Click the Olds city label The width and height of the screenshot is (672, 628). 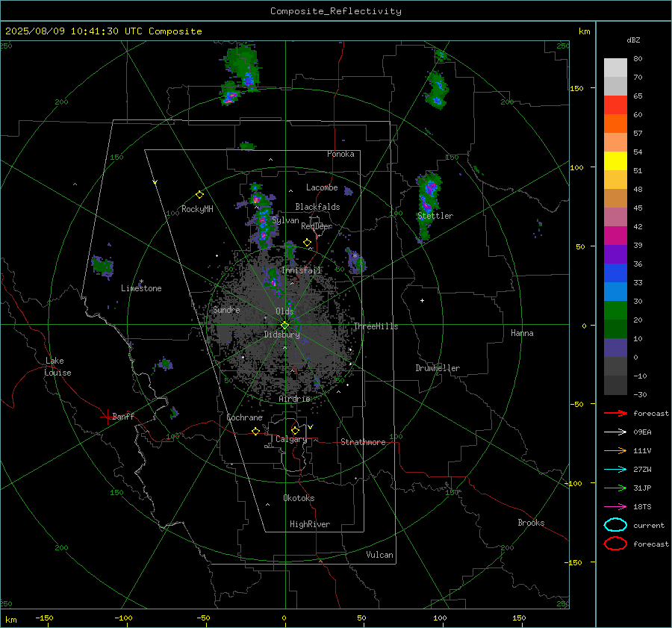[284, 311]
